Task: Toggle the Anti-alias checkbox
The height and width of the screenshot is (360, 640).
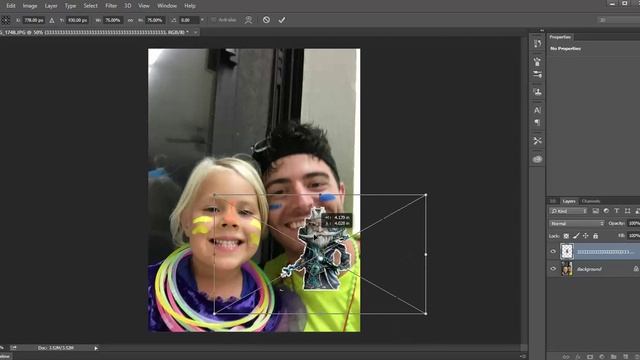Action: pyautogui.click(x=214, y=20)
